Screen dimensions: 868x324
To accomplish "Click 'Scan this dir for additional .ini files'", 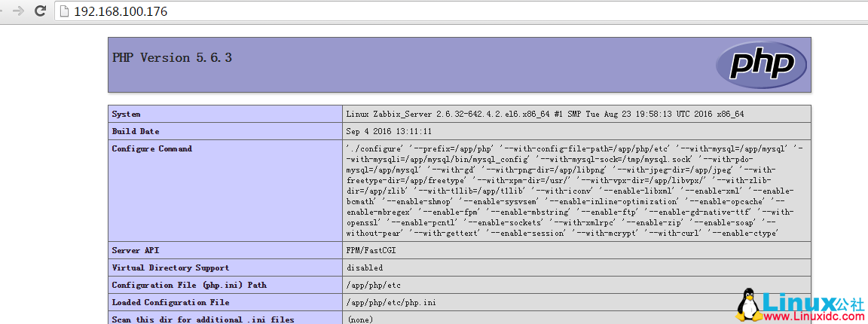I will coord(203,319).
